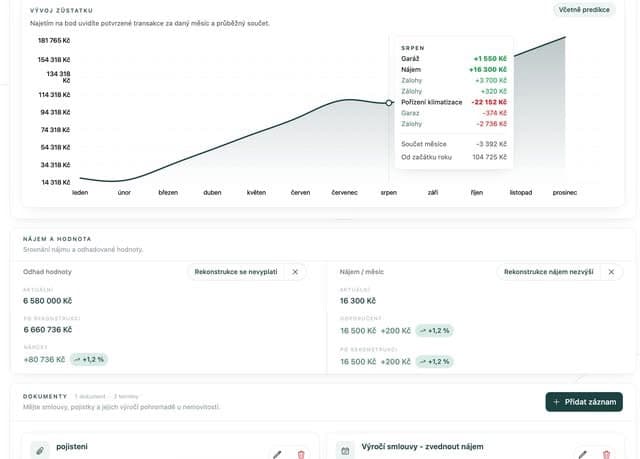
Task: Click the 'Rekonstrukce se nevyplatí' label
Action: click(236, 272)
